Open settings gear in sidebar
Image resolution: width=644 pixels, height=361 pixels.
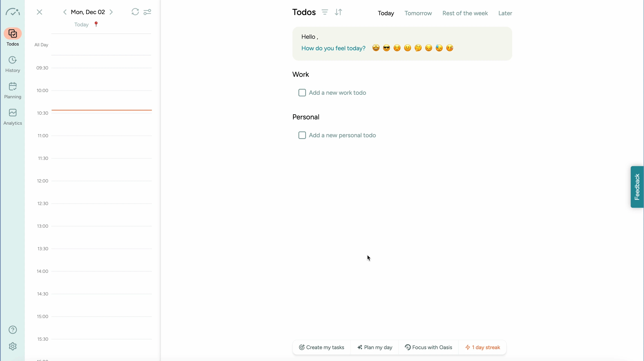(x=12, y=346)
